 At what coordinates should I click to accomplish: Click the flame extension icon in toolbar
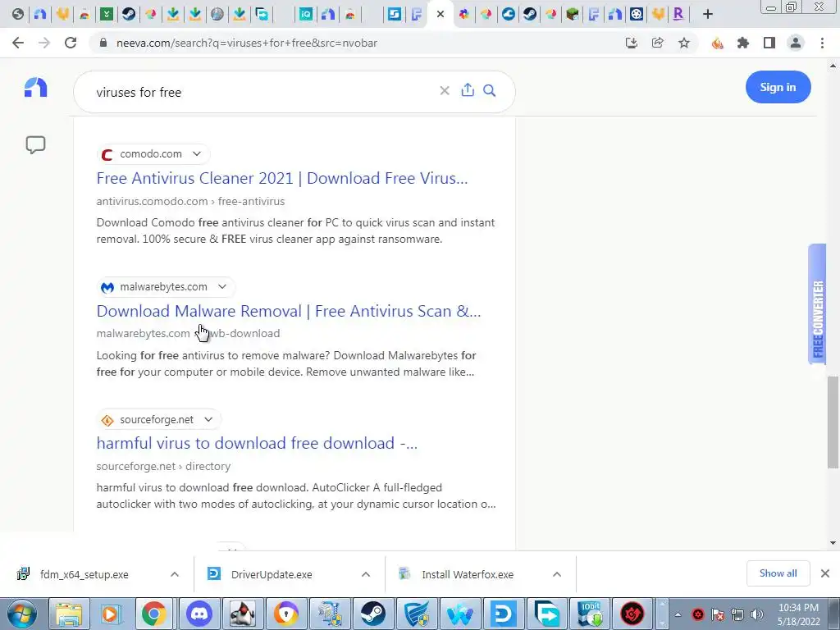pos(717,43)
